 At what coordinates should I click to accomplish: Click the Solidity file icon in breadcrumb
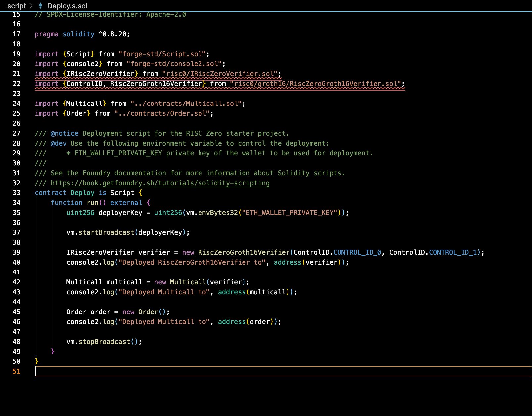[x=40, y=6]
